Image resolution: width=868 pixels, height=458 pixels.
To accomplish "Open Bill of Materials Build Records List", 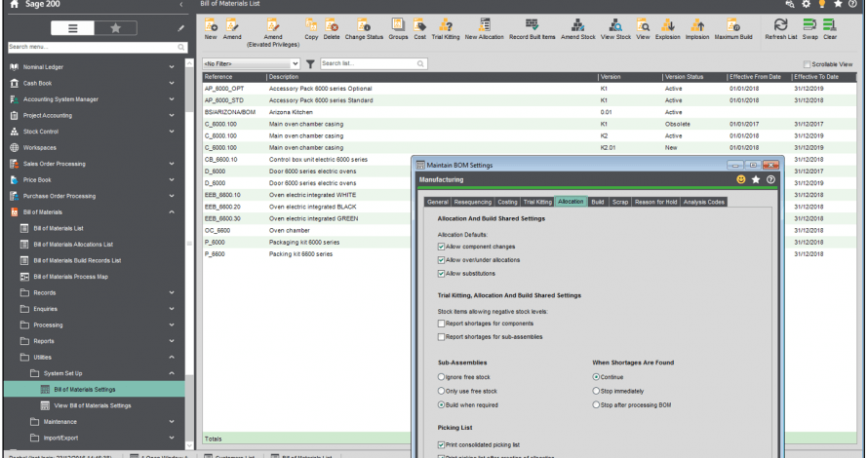I will (x=77, y=260).
